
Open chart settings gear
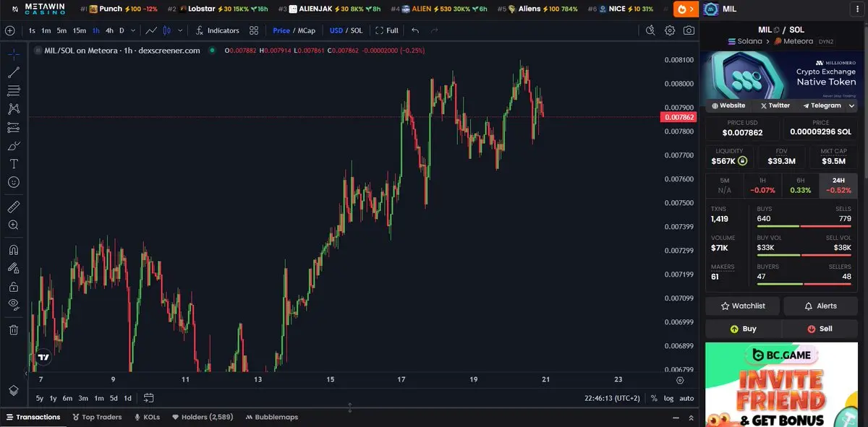point(670,30)
